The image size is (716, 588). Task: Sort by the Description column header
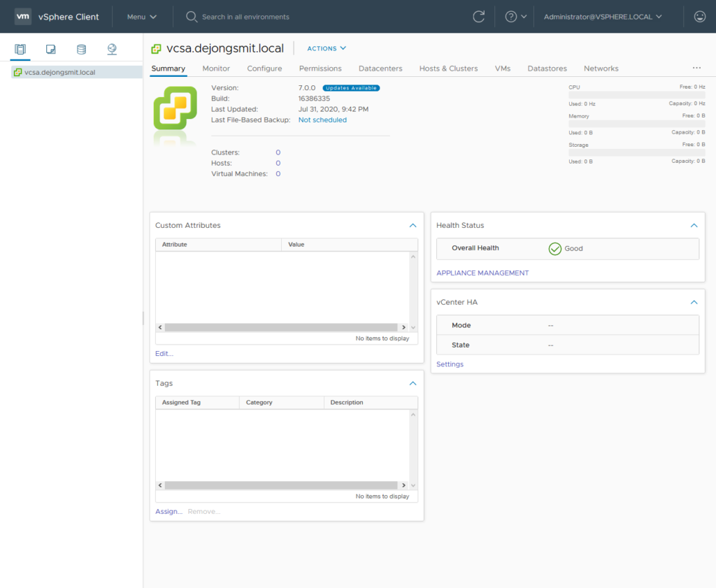pos(371,403)
